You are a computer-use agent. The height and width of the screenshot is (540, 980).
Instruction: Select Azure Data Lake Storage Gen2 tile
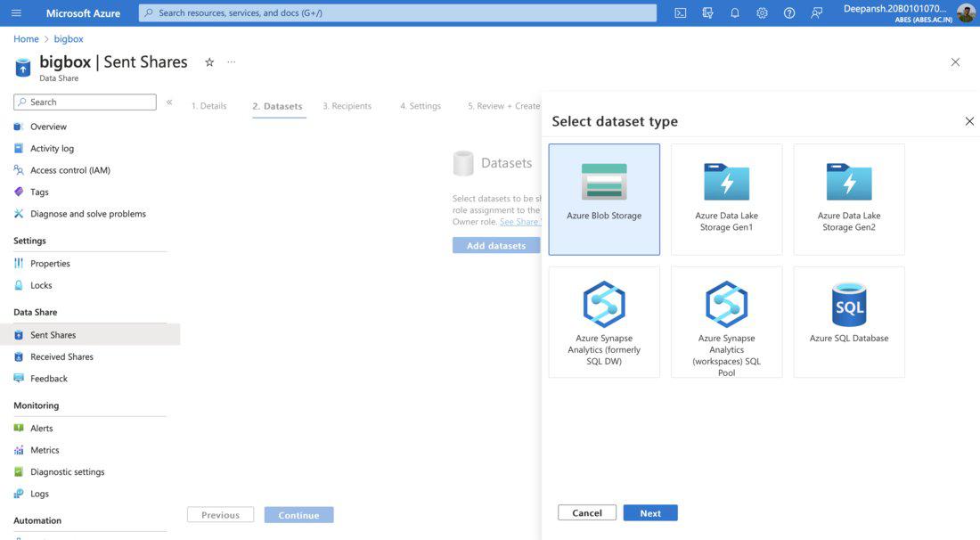(x=849, y=200)
